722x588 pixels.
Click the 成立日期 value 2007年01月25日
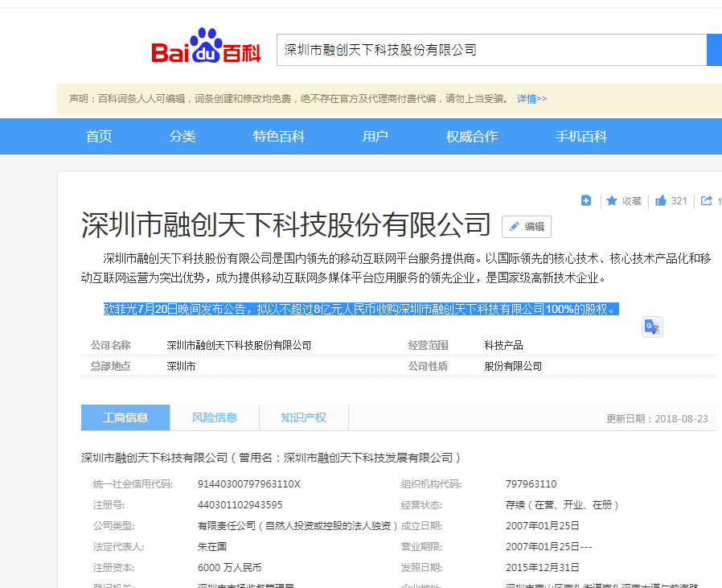click(543, 526)
